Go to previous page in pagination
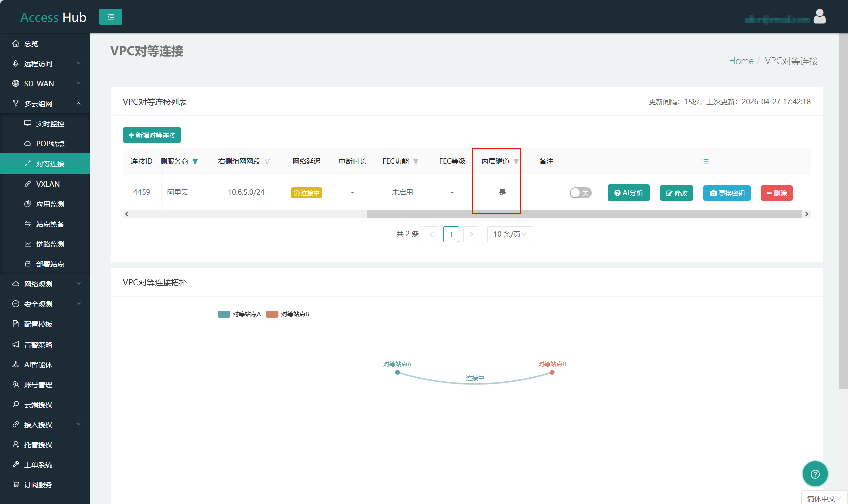This screenshot has height=504, width=848. 431,234
